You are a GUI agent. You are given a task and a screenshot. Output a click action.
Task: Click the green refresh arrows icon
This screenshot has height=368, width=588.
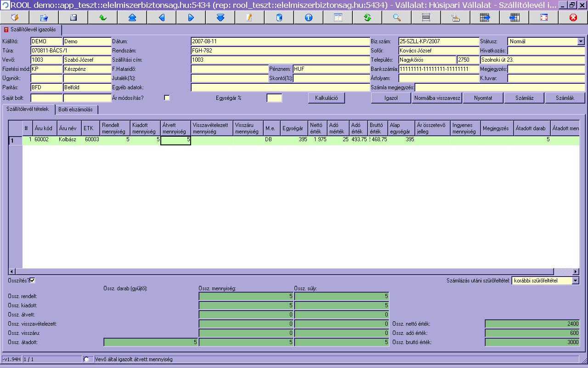[367, 17]
